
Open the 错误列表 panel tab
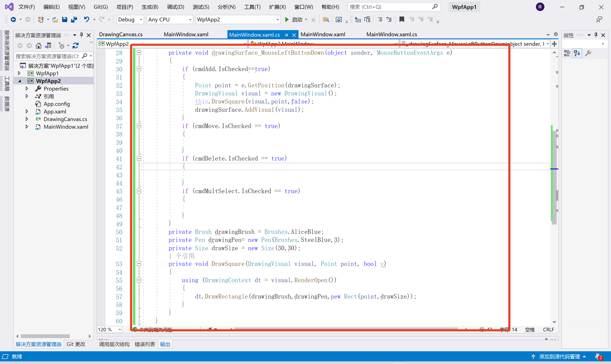click(x=145, y=344)
